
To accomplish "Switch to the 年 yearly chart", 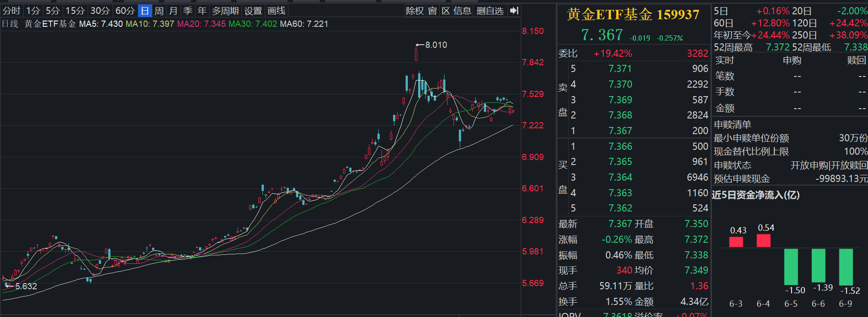I will coord(202,11).
